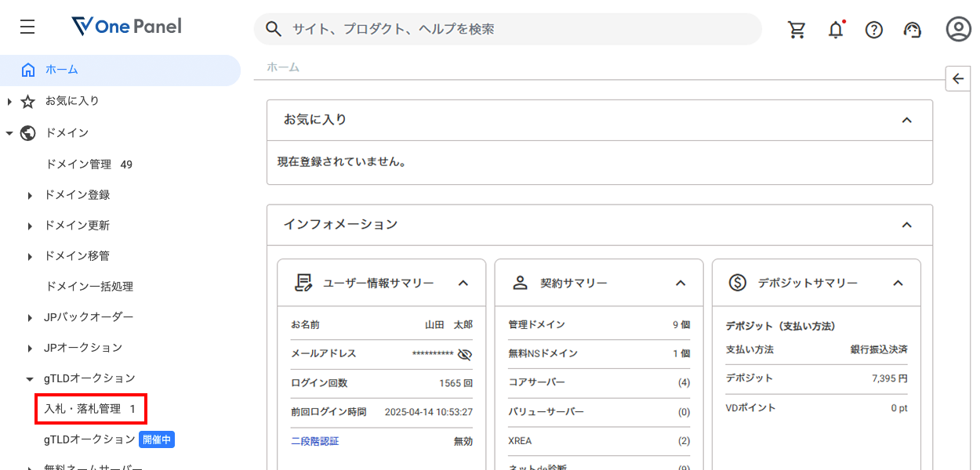Screen dimensions: 980x470
Task: Click the shopping cart icon
Action: click(x=797, y=30)
